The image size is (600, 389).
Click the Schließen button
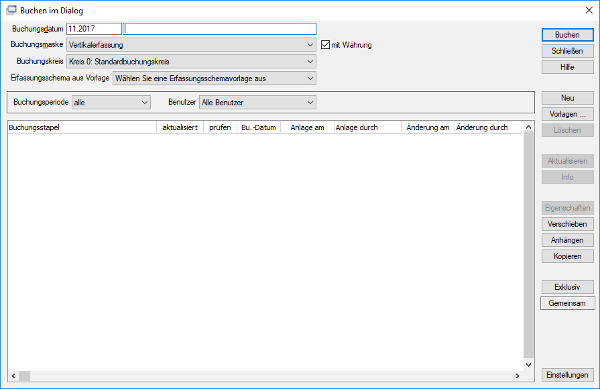567,51
